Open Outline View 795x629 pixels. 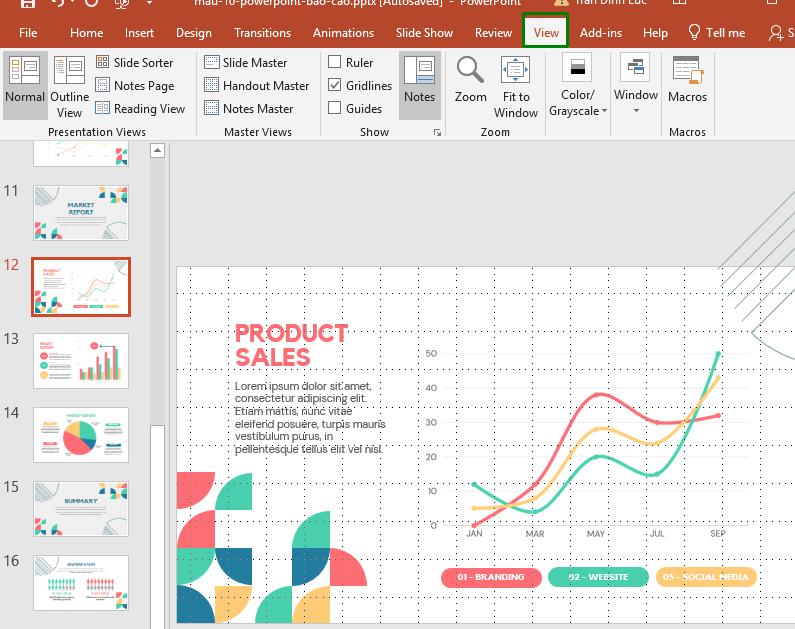69,85
